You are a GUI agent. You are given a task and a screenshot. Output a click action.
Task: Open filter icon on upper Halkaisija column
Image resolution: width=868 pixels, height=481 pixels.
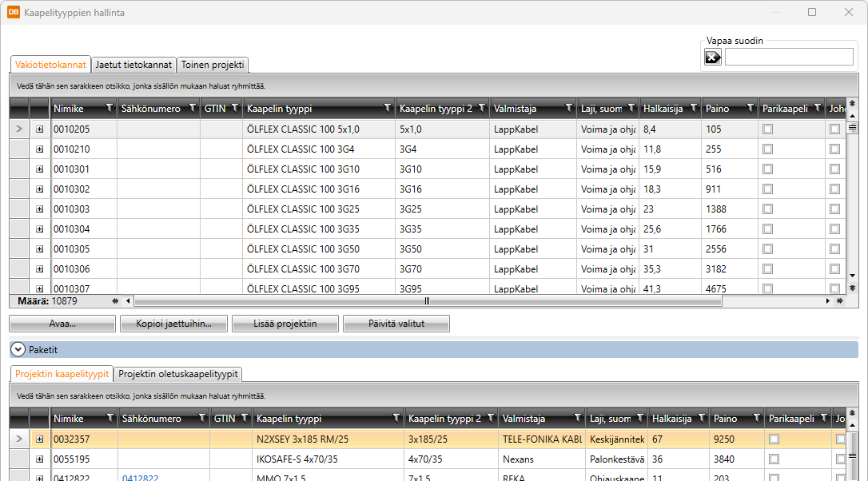692,108
